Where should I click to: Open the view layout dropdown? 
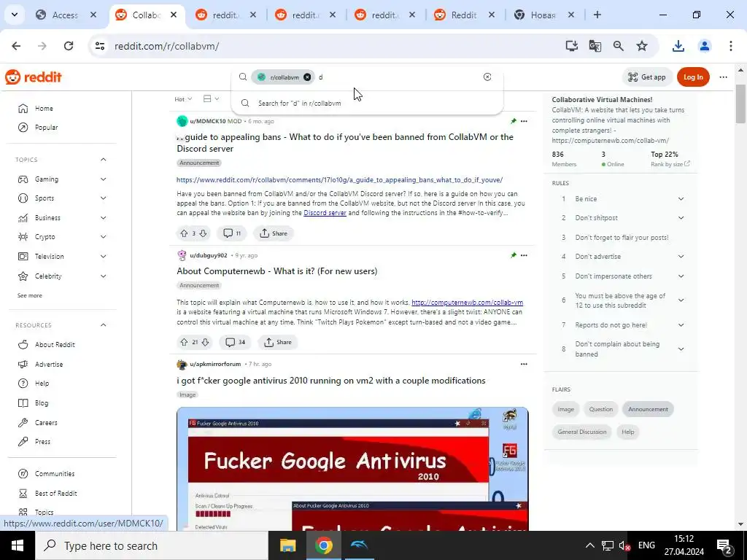(211, 98)
